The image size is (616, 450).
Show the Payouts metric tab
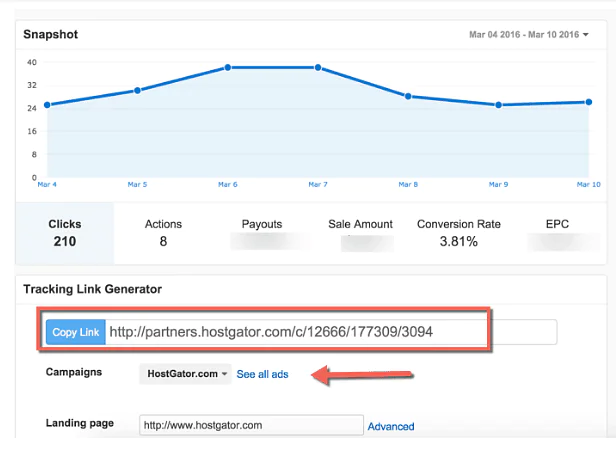tap(262, 232)
